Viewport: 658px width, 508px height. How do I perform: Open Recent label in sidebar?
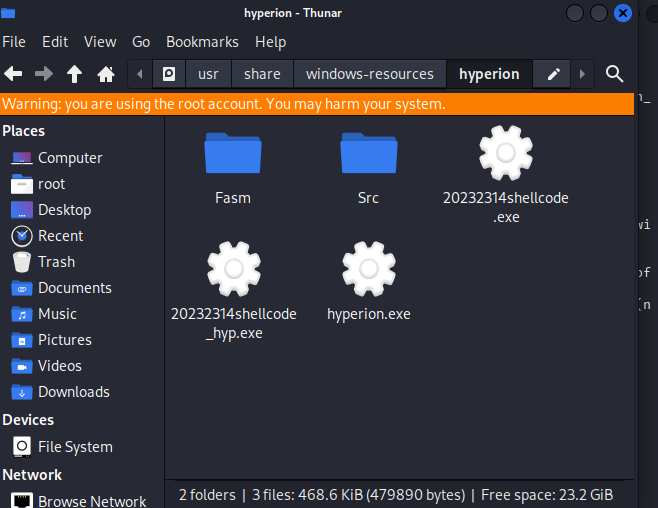coord(60,236)
